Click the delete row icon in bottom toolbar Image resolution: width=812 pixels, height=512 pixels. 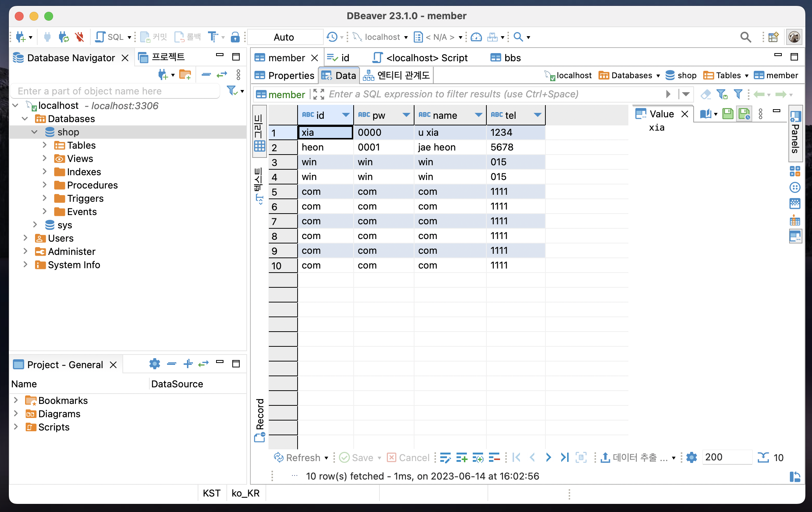click(x=494, y=457)
